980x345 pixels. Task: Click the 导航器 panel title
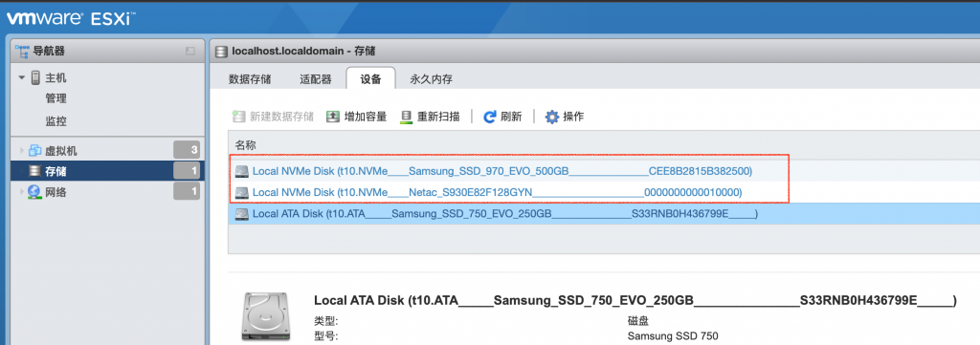49,52
